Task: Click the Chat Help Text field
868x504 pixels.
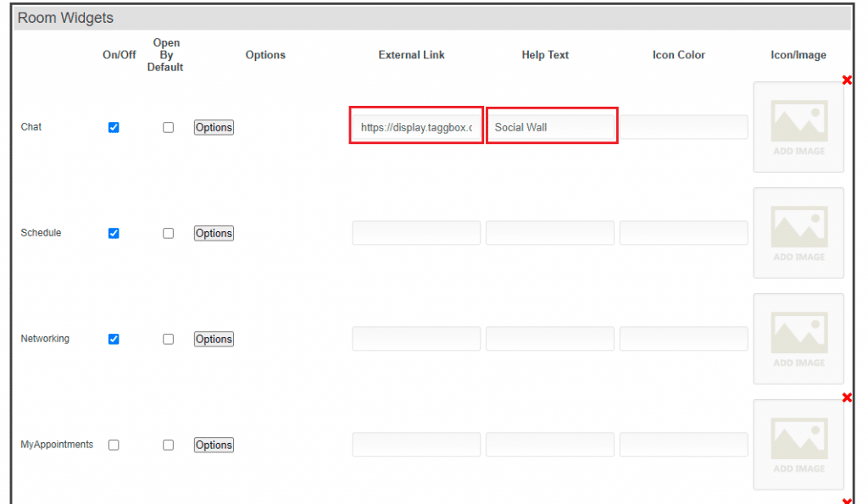Action: 551,127
